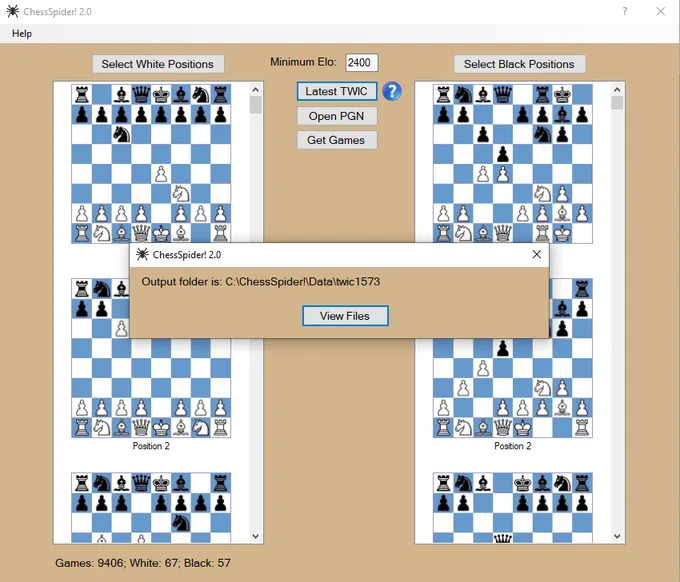Screen dimensions: 680x582
Task: Select the first black position board thumbnail
Action: [x=513, y=163]
